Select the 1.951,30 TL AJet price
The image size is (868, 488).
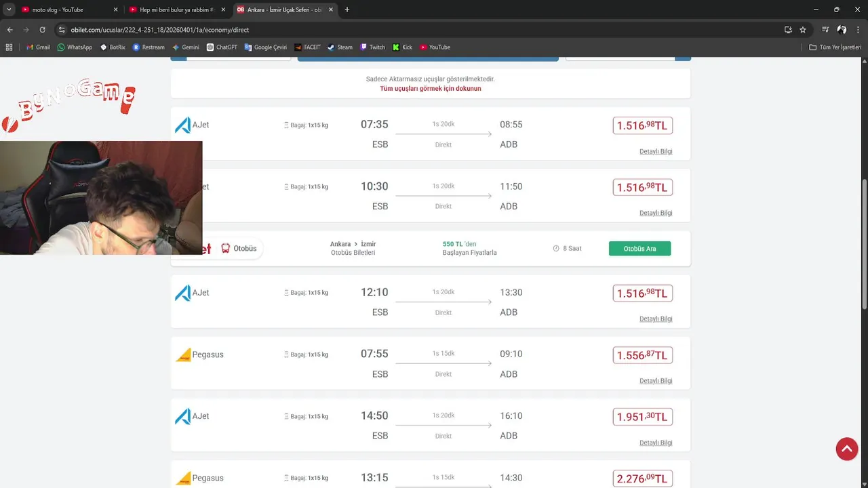642,417
